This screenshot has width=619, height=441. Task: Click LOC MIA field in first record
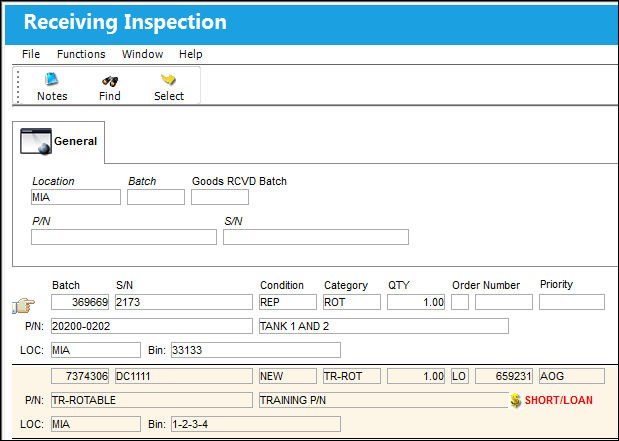click(96, 350)
